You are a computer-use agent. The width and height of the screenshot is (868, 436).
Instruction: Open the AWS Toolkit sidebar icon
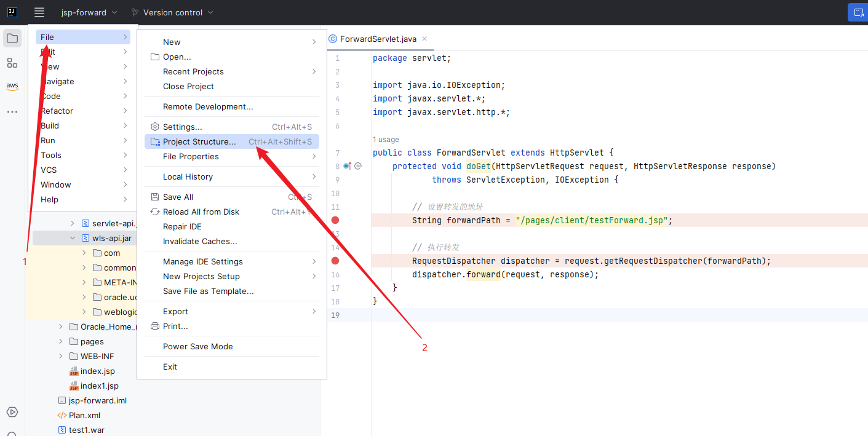point(12,87)
